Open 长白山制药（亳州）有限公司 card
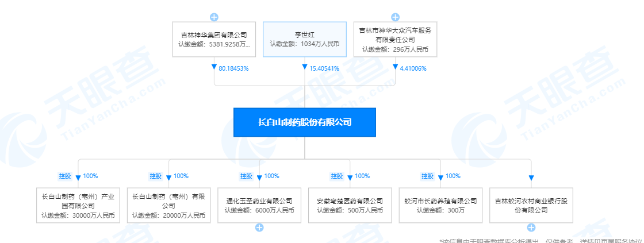 coord(168,206)
